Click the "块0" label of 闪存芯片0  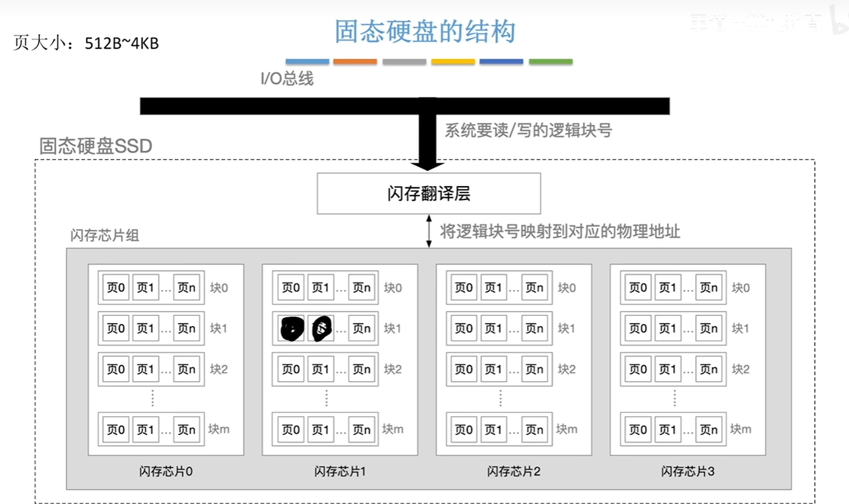tap(219, 288)
